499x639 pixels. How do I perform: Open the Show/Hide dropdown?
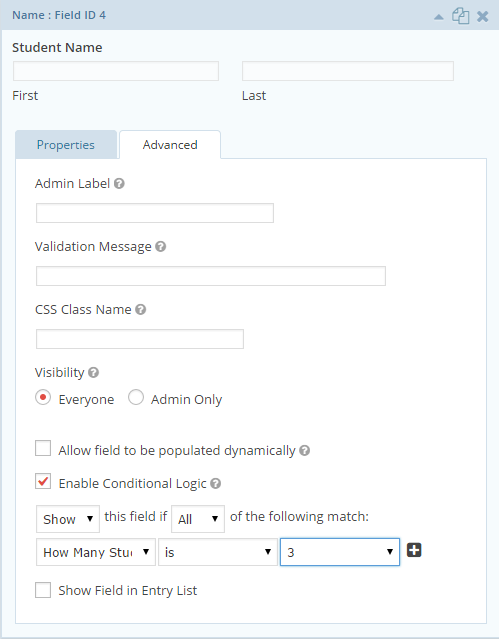pos(68,519)
